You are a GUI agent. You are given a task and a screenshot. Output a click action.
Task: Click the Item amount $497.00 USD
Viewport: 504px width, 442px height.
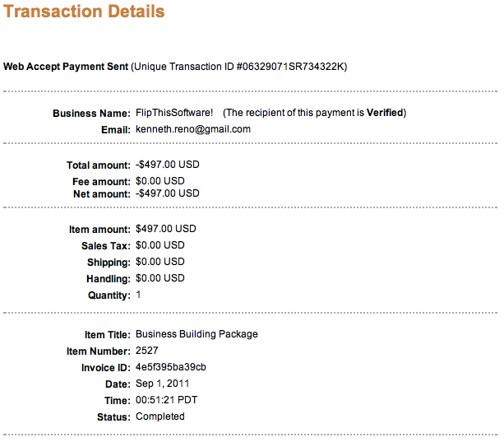tap(166, 229)
